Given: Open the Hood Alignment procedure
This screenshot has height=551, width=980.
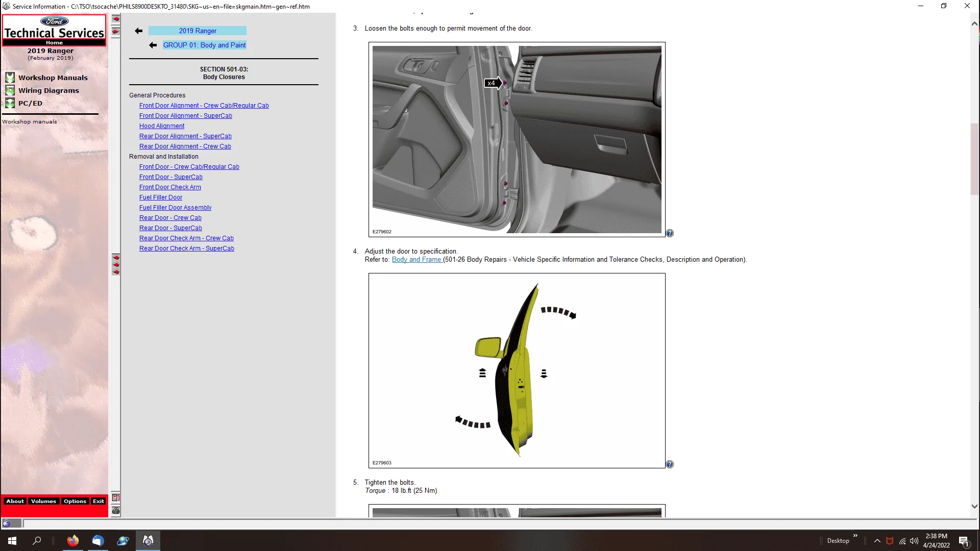Looking at the screenshot, I should (162, 126).
